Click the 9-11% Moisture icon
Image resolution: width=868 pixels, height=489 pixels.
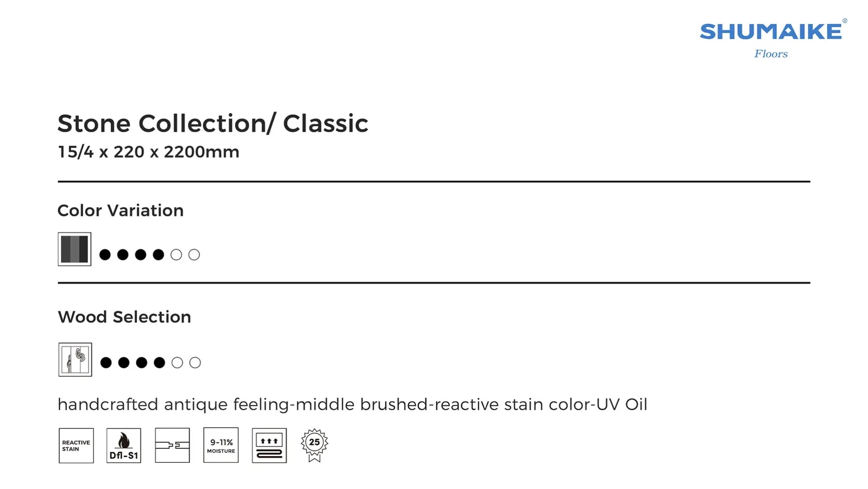coord(221,446)
